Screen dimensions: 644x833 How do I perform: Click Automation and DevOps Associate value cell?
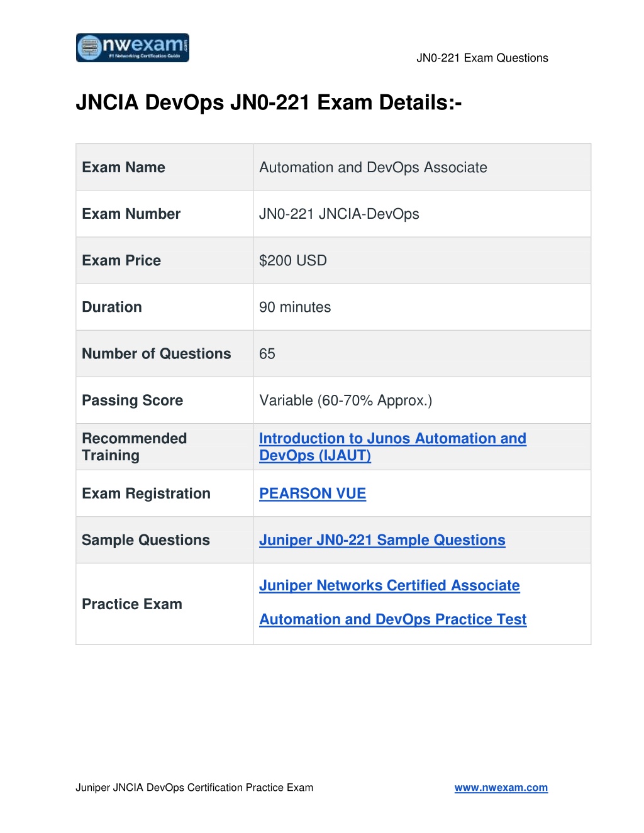[422, 167]
